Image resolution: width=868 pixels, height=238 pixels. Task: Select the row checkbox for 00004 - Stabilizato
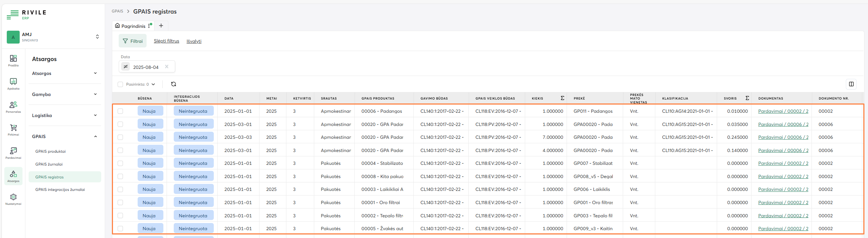click(x=120, y=163)
